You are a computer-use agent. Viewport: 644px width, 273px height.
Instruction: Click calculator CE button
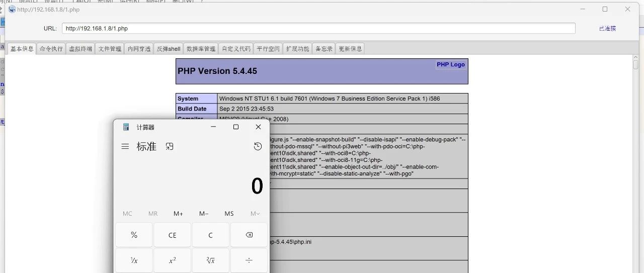[172, 235]
